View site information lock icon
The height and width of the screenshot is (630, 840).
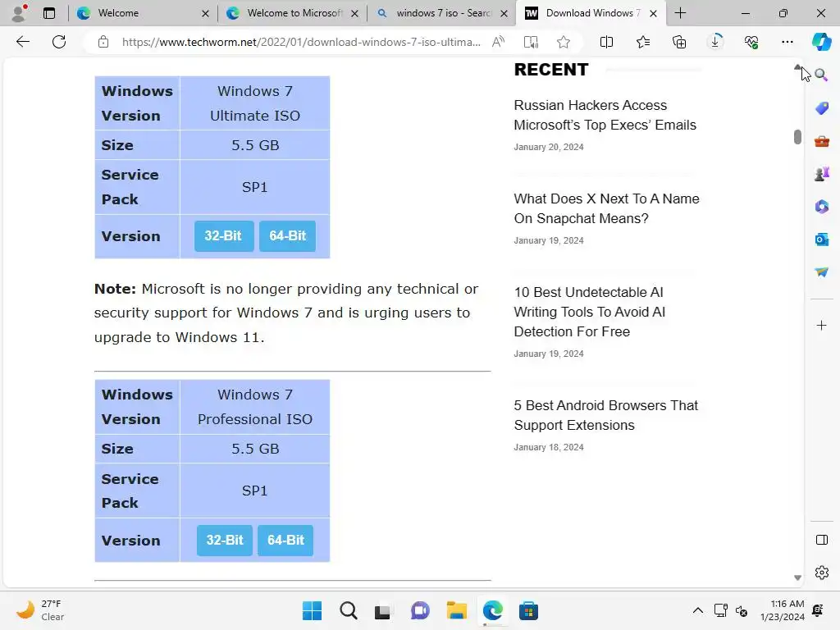103,42
